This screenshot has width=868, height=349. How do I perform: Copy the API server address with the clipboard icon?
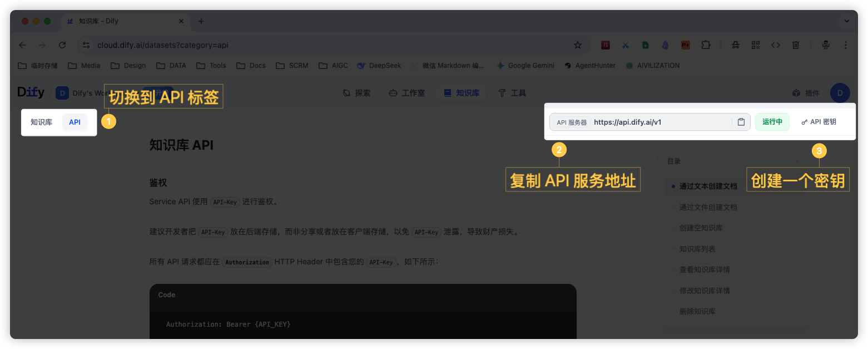pyautogui.click(x=741, y=122)
